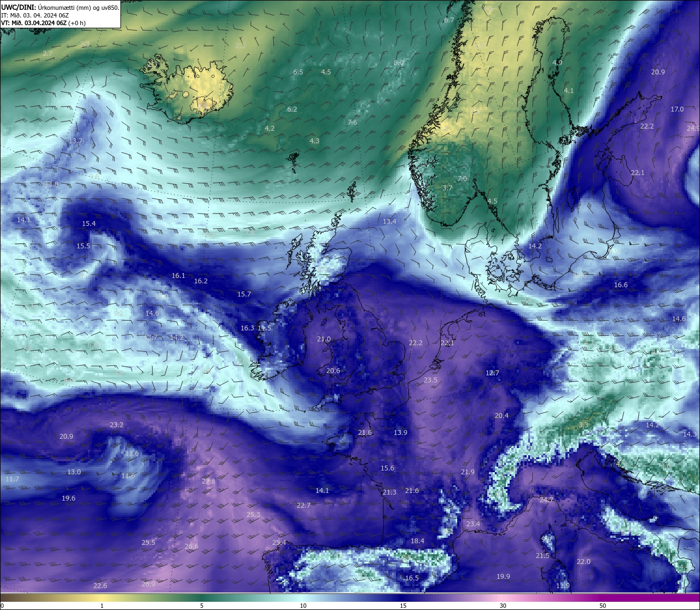Click the map value "3.7"
Screen dimensions: 700x610
(x=447, y=188)
